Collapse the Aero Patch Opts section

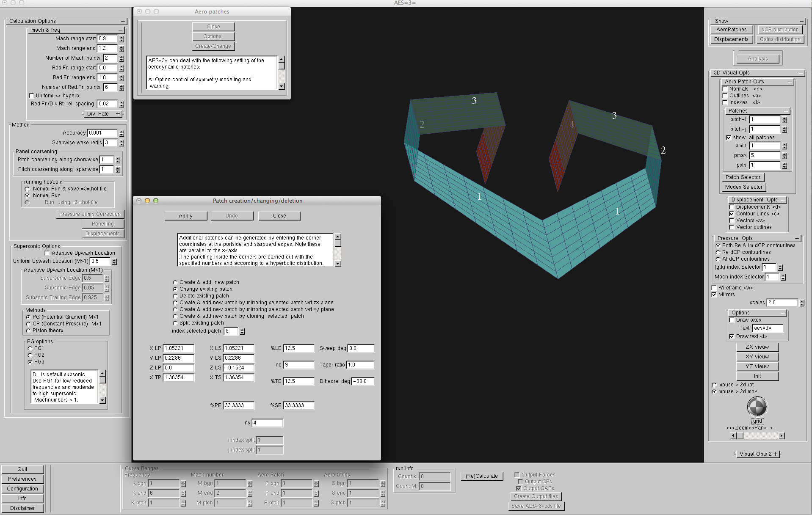[x=790, y=82]
